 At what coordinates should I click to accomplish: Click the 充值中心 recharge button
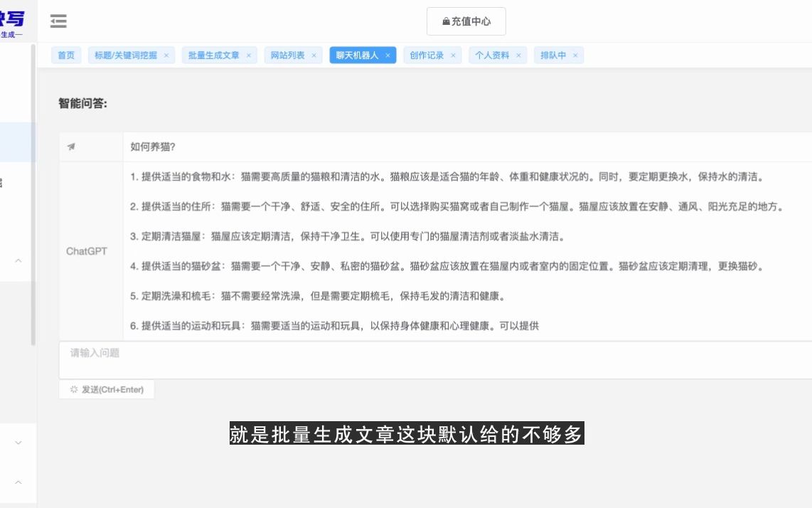(x=466, y=21)
